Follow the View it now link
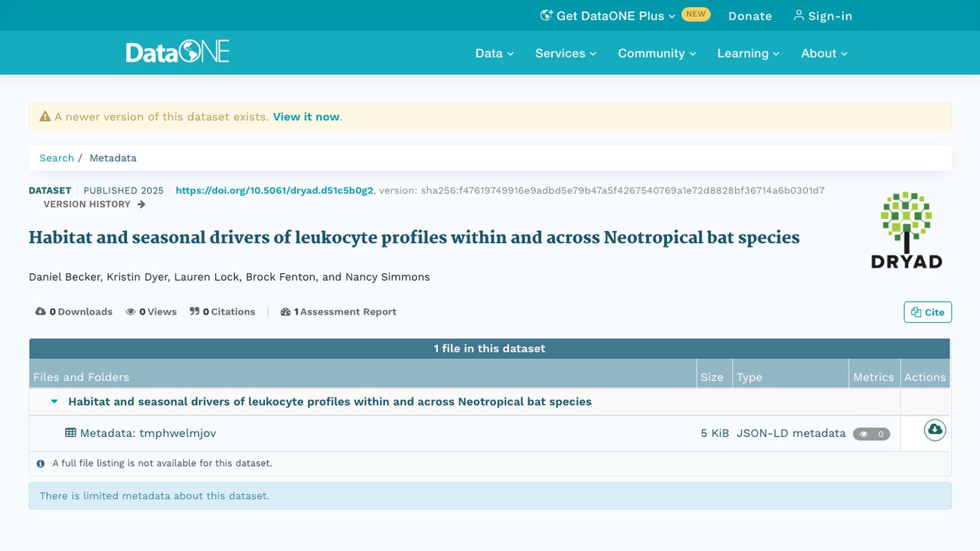Image resolution: width=980 pixels, height=551 pixels. [x=306, y=116]
